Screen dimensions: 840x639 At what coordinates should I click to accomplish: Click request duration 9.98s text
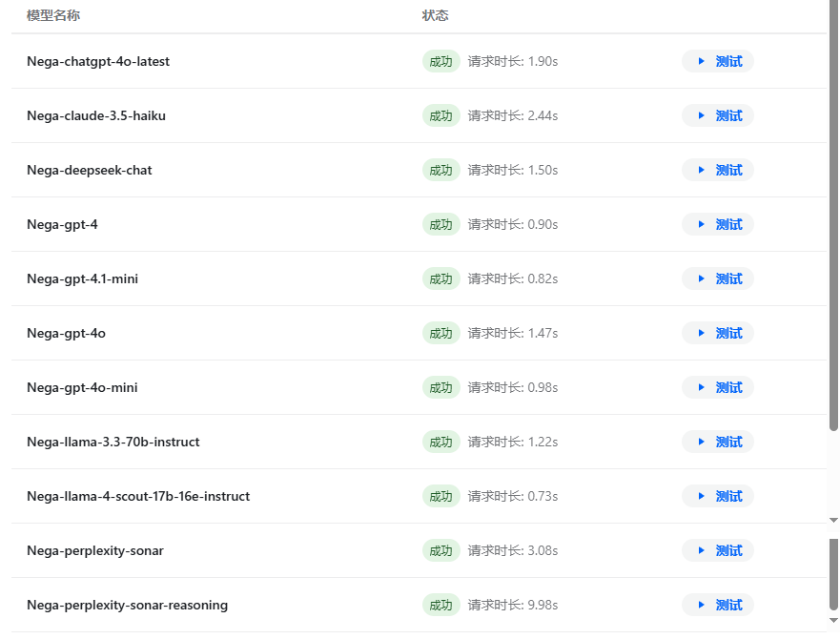pos(513,606)
